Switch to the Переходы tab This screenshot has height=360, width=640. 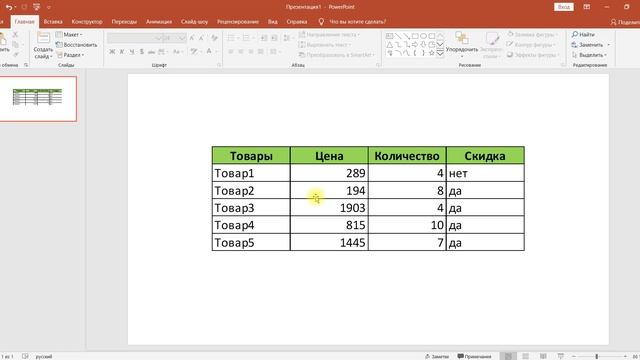[124, 22]
